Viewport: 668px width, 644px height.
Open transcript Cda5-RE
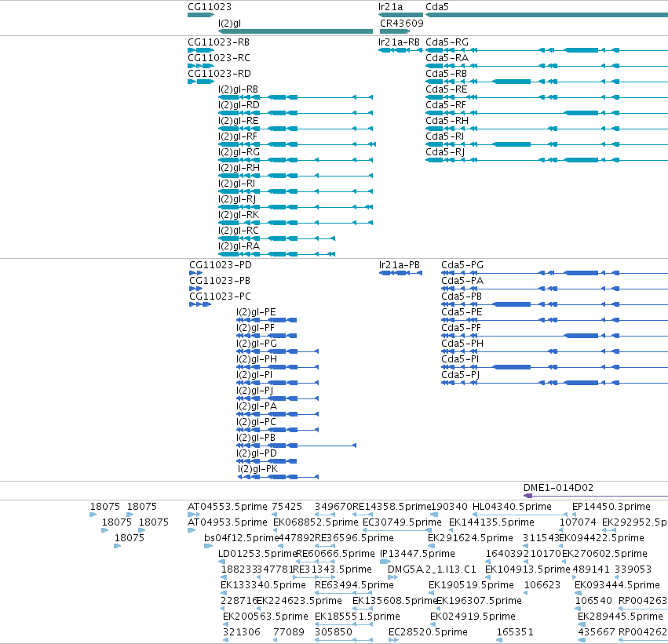(546, 97)
